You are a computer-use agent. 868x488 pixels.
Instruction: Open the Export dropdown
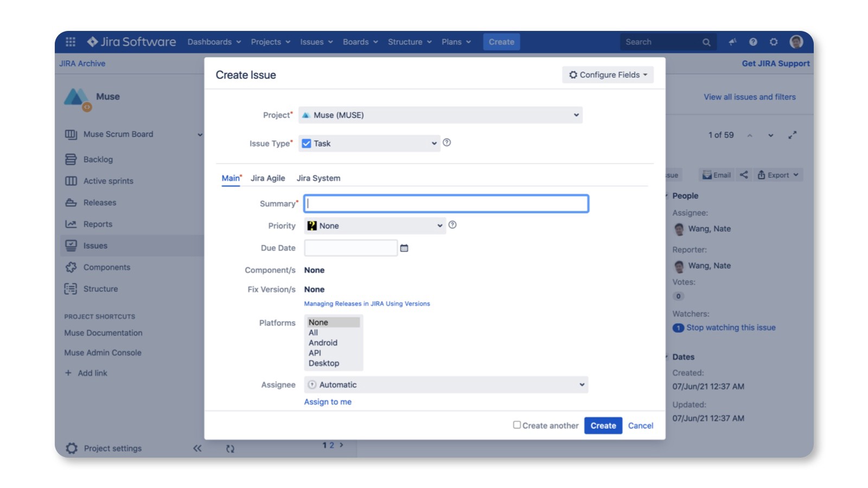coord(778,175)
